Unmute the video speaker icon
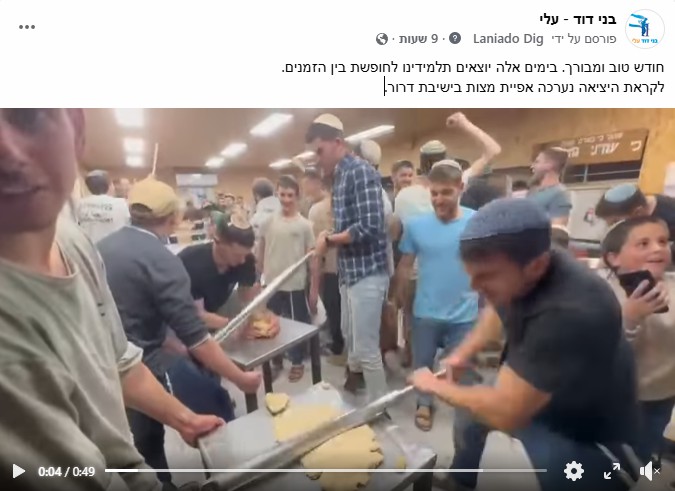This screenshot has height=491, width=675. [x=649, y=471]
